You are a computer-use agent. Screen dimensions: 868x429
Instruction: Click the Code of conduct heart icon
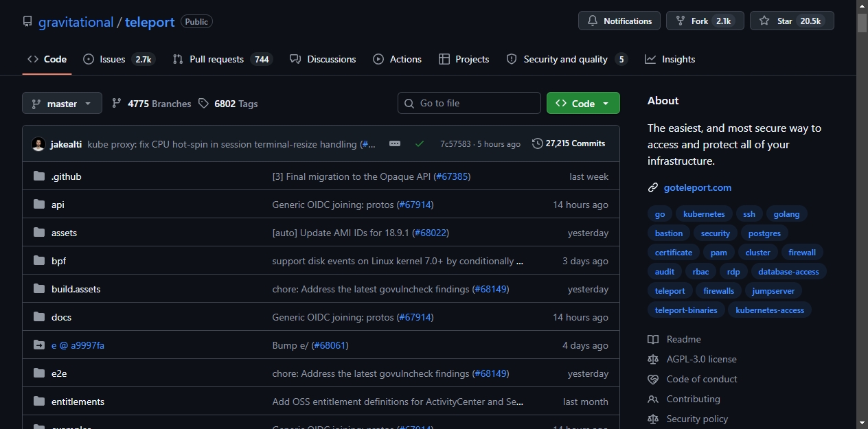[x=653, y=379]
